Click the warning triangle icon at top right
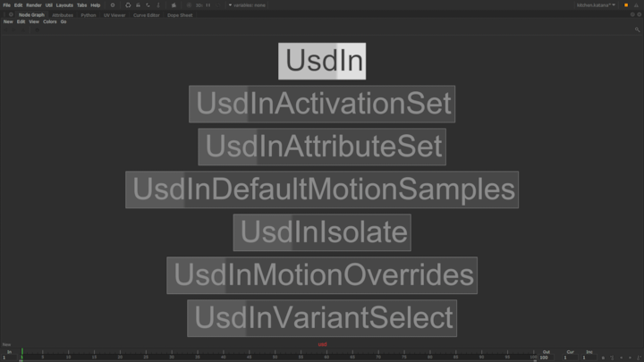644x362 pixels. pyautogui.click(x=637, y=5)
